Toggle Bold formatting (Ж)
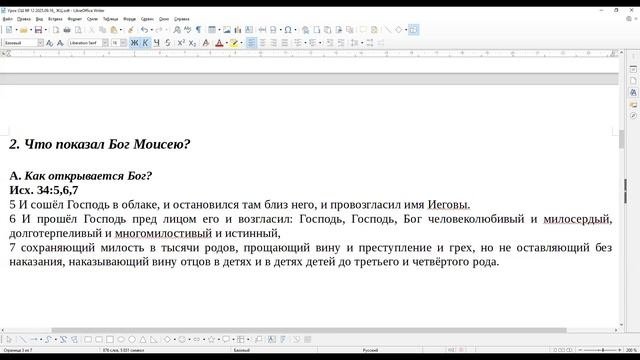Image resolution: width=640 pixels, height=360 pixels. pyautogui.click(x=134, y=43)
